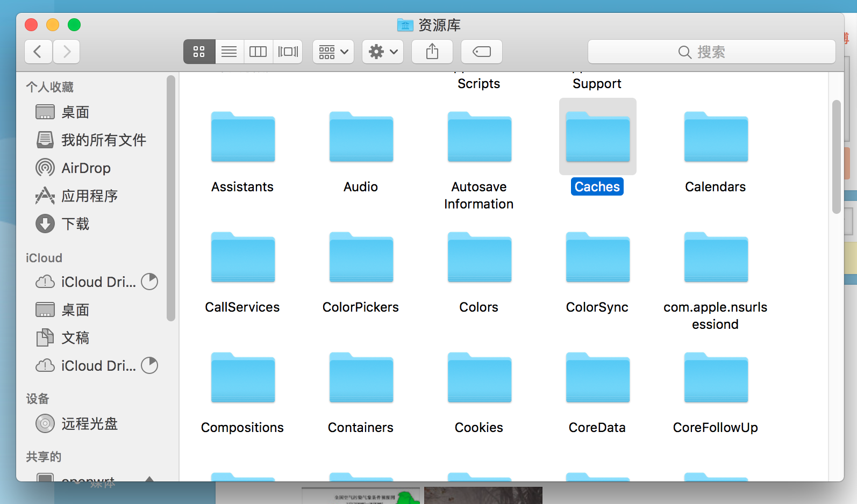The image size is (857, 504).
Task: Click the ColorSync folder name text
Action: coord(597,307)
